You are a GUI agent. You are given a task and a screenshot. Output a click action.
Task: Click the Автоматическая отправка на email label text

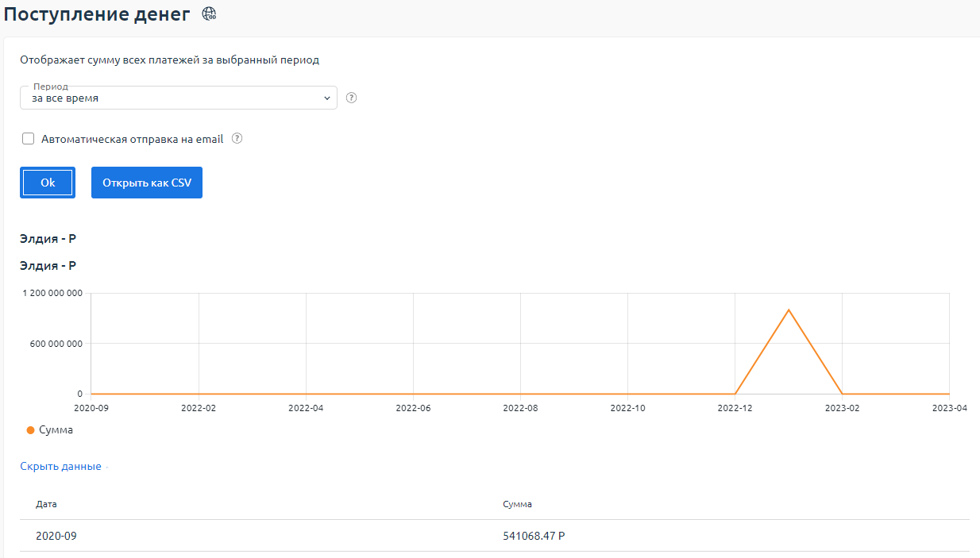pyautogui.click(x=132, y=139)
